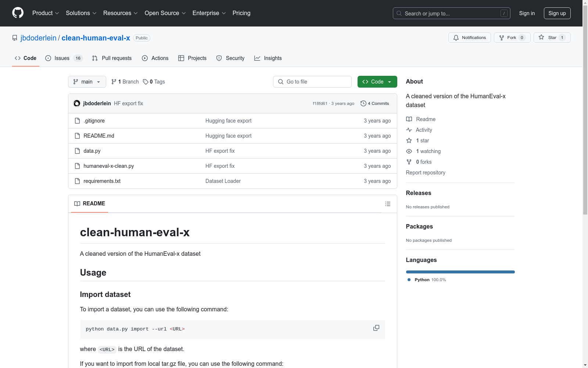Open the Notifications bell button
The height and width of the screenshot is (368, 588).
pyautogui.click(x=469, y=38)
